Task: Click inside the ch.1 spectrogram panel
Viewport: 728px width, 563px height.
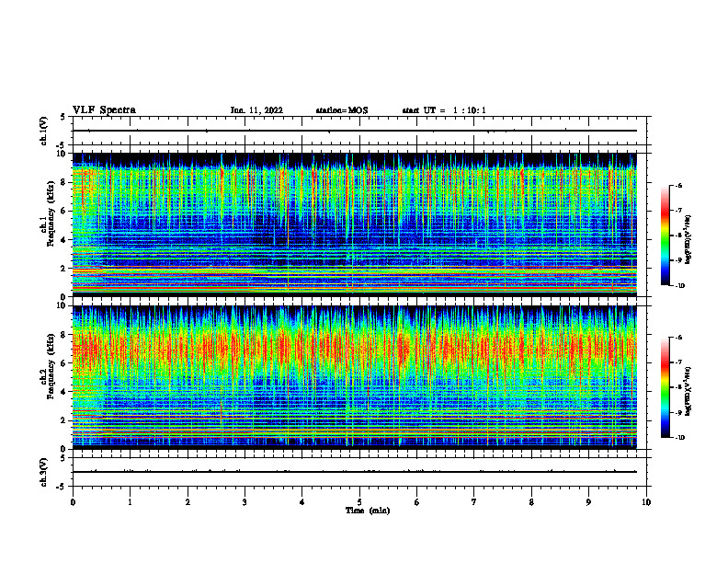Action: tap(355, 224)
